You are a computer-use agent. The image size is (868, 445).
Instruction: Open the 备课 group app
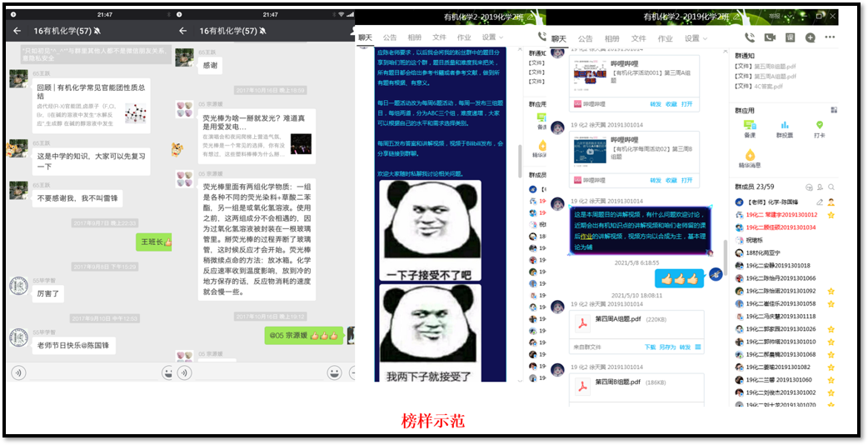click(x=750, y=127)
